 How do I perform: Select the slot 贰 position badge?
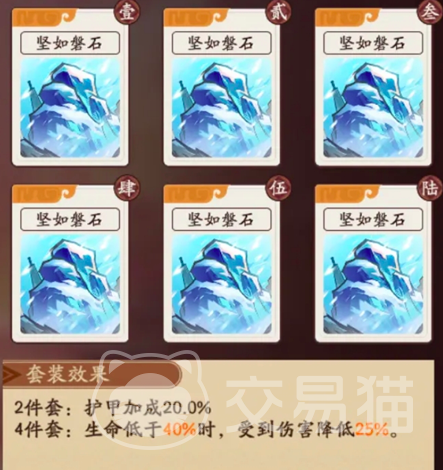(278, 12)
